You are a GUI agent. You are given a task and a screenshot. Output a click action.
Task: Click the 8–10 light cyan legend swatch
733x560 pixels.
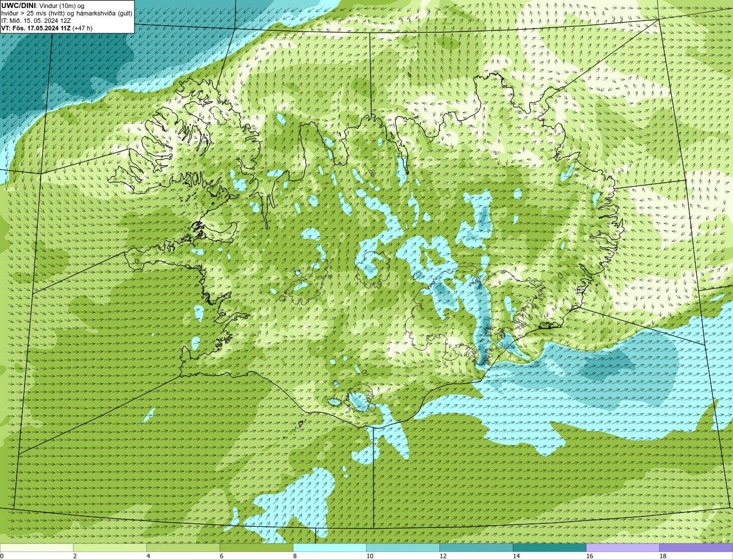pyautogui.click(x=330, y=547)
